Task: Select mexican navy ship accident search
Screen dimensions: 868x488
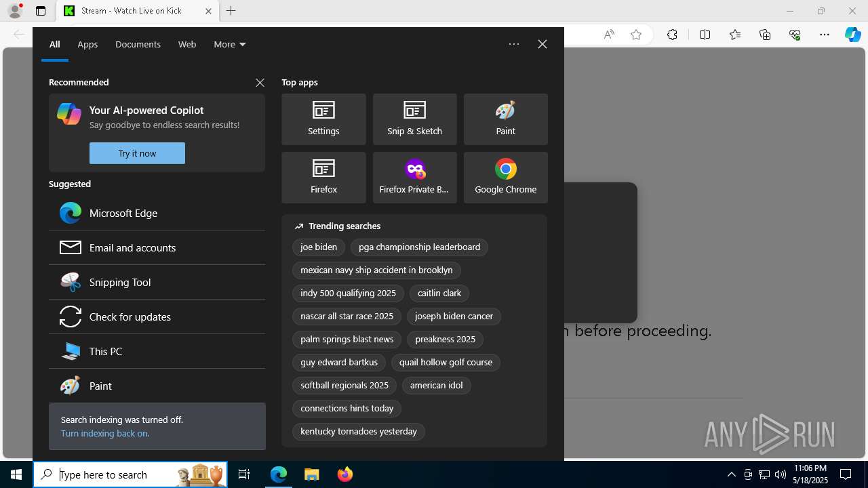Action: [376, 270]
